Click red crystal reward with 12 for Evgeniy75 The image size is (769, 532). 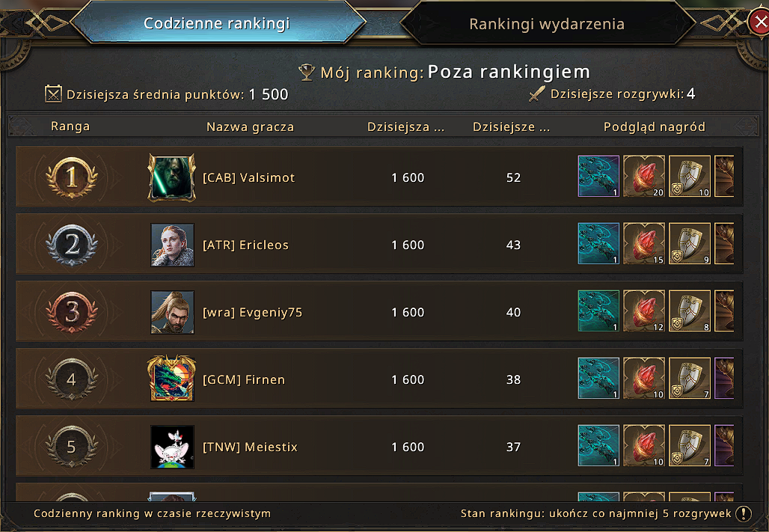tap(644, 311)
